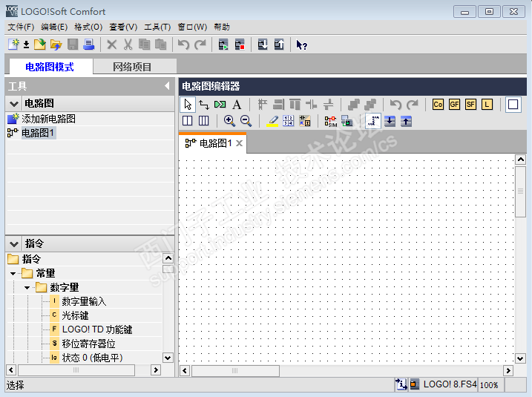
Task: Open the 文件(F) menu
Action: click(x=21, y=27)
